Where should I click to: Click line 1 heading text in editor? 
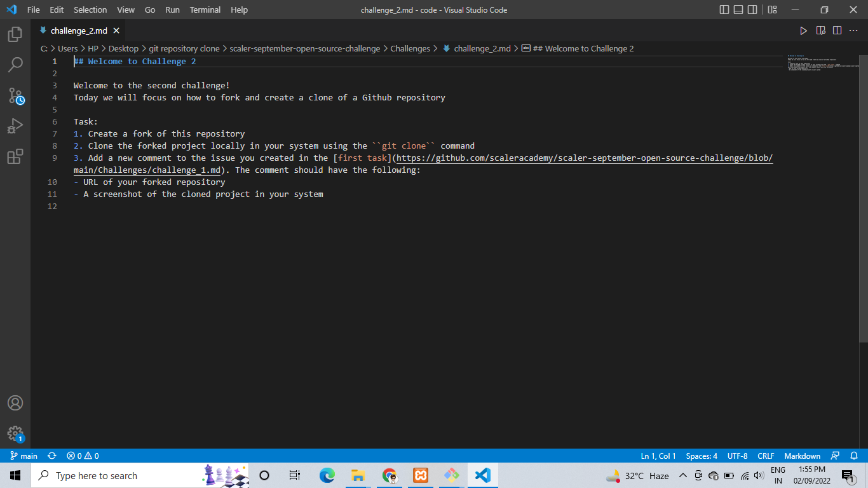[x=135, y=61]
